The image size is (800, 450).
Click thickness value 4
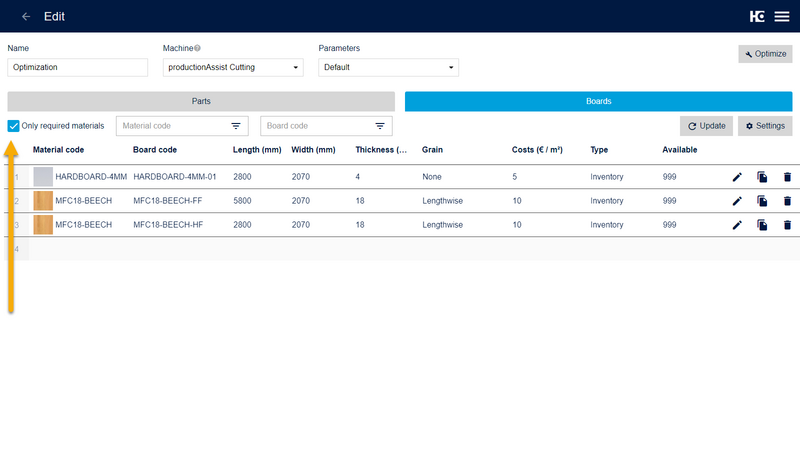tap(358, 177)
